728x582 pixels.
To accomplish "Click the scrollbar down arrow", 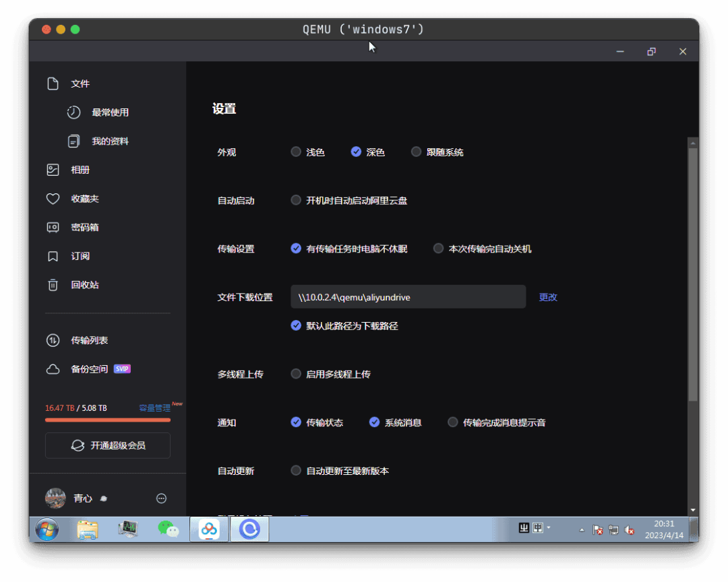I will pos(693,510).
